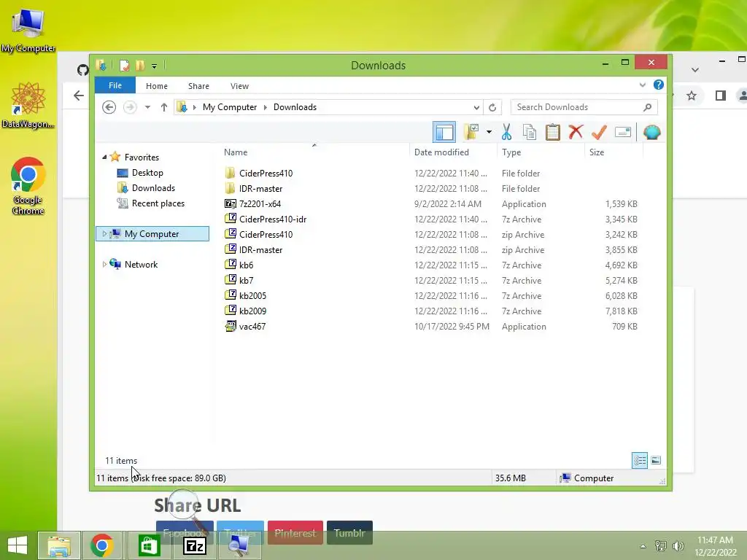Open the quick access toolbar dropdown
Image resolution: width=747 pixels, height=560 pixels.
(154, 66)
